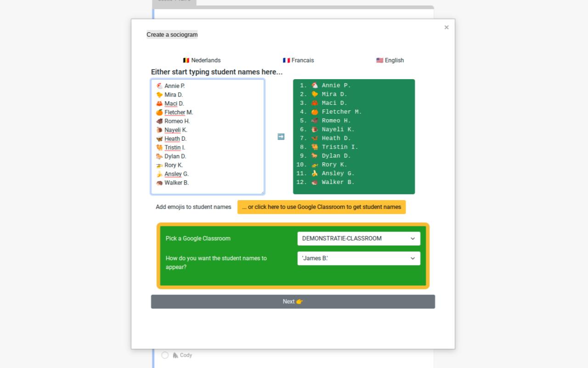Click Heath D. in the green numbered list
Screen dimensions: 588x368
tap(336, 138)
